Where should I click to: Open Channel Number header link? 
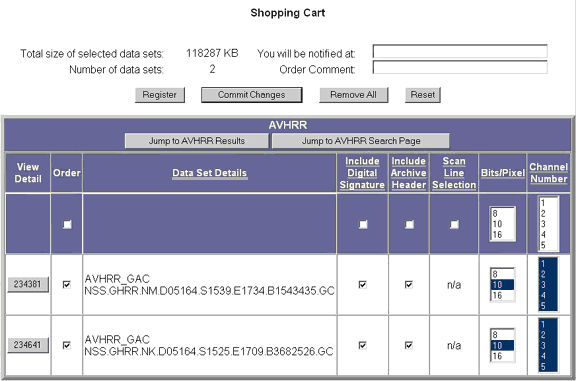point(548,173)
